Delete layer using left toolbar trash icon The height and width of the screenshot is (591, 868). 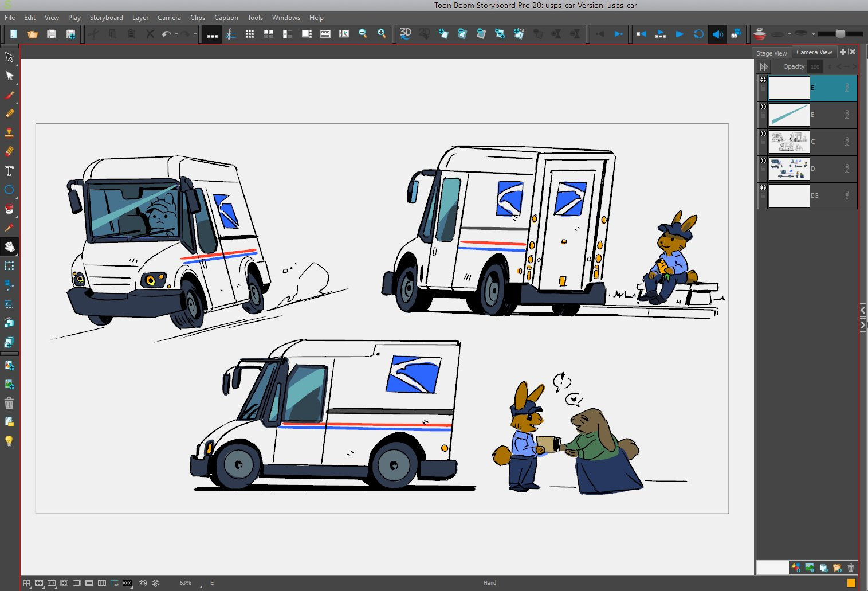coord(9,403)
